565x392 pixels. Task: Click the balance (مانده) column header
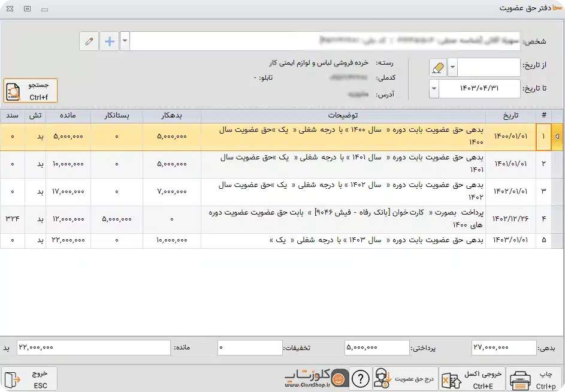[x=68, y=116]
